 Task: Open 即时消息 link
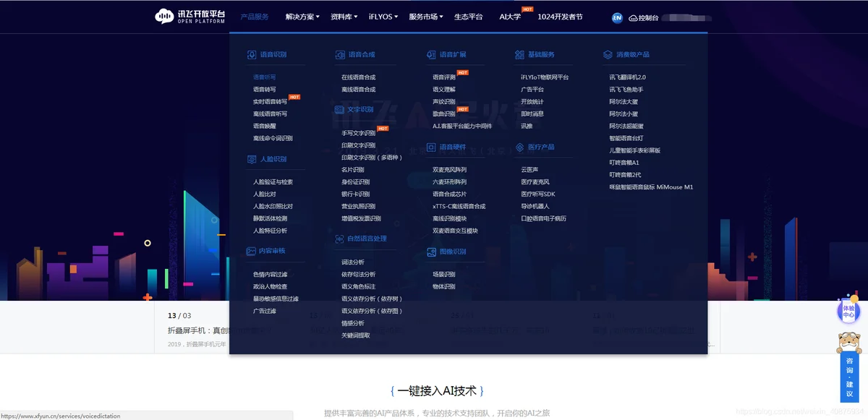[532, 114]
